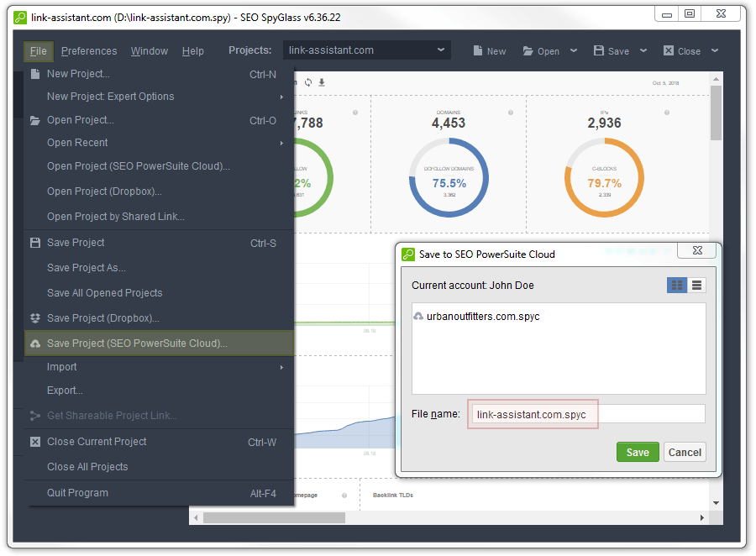Viewport: 756px width, 556px height.
Task: Click the Close Current Project X icon
Action: [x=35, y=442]
